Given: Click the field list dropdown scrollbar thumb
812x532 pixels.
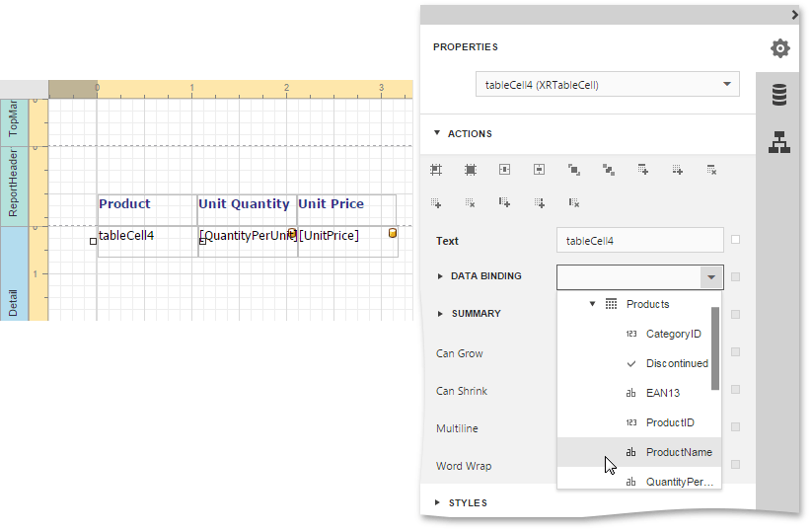Looking at the screenshot, I should click(715, 348).
